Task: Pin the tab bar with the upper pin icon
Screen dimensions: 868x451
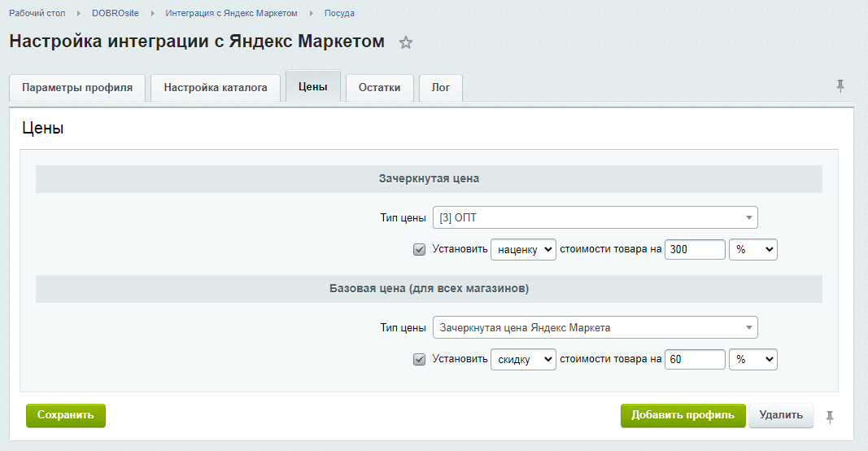Action: point(840,85)
